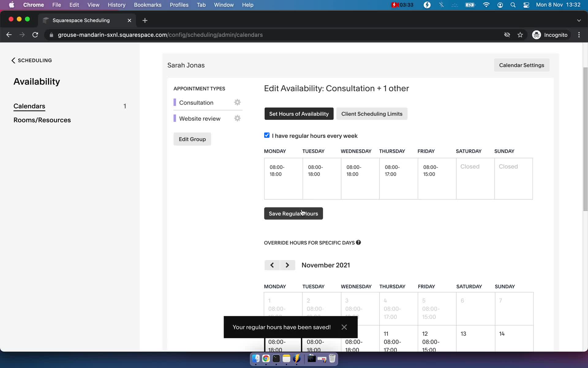The width and height of the screenshot is (588, 368).
Task: Click the Scheduling back arrow icon
Action: pos(13,60)
